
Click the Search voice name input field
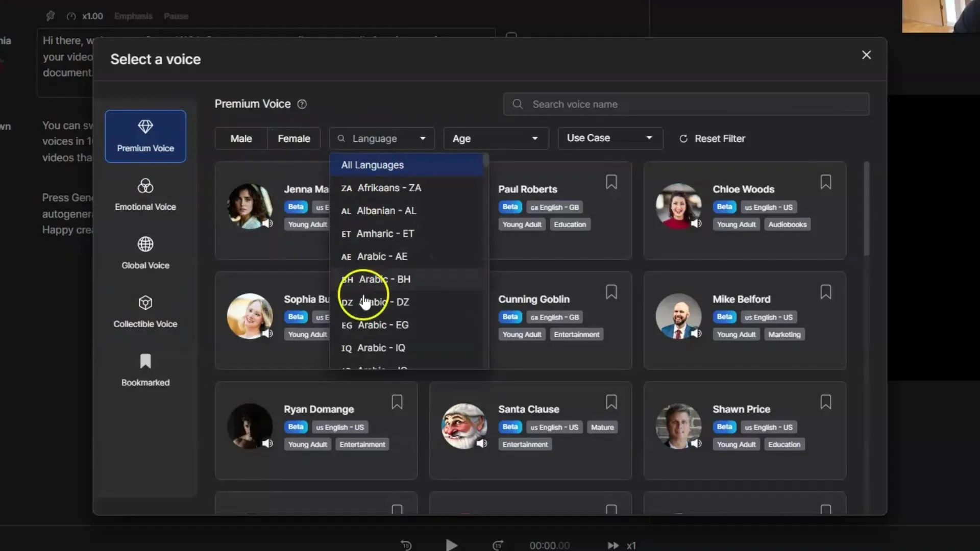click(686, 104)
